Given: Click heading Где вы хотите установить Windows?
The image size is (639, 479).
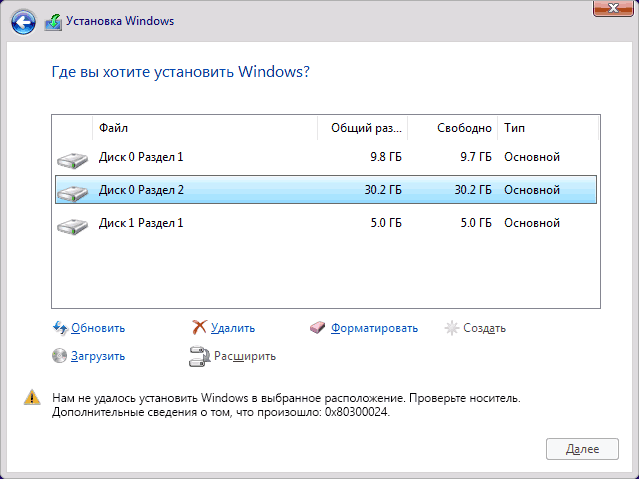Looking at the screenshot, I should point(181,72).
